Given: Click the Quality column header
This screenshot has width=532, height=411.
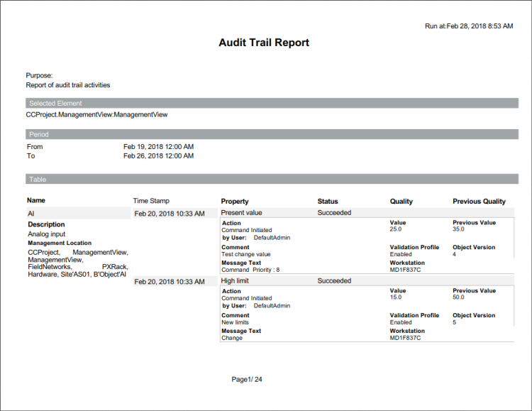Looking at the screenshot, I should point(401,202).
